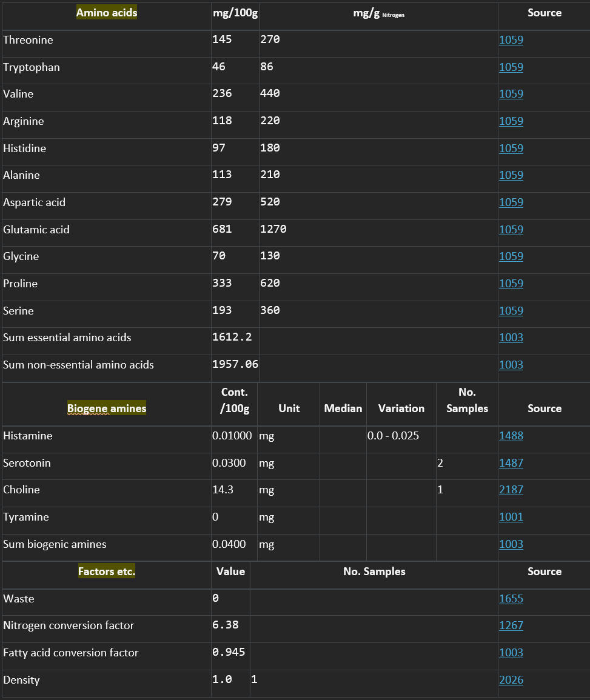Follow Serotonin source link 1487
The height and width of the screenshot is (700, 590).
pos(511,463)
